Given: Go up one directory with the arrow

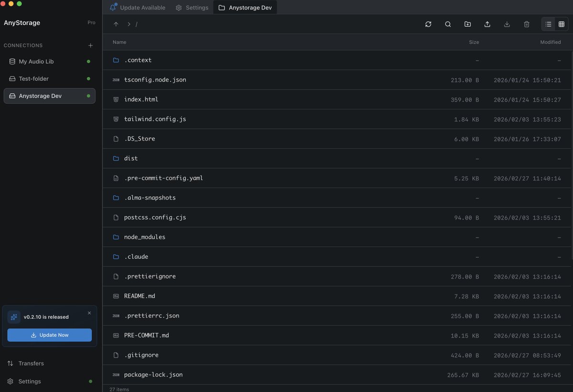Looking at the screenshot, I should pos(116,24).
